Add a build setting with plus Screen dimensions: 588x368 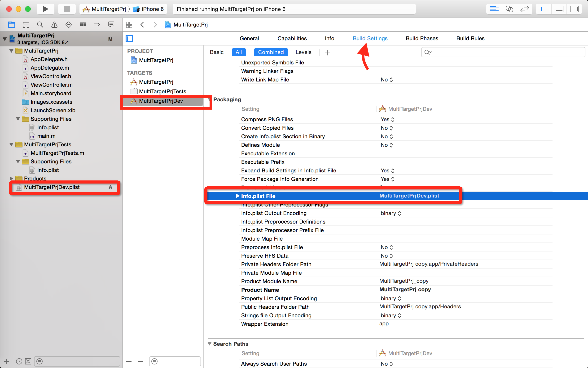(x=327, y=53)
